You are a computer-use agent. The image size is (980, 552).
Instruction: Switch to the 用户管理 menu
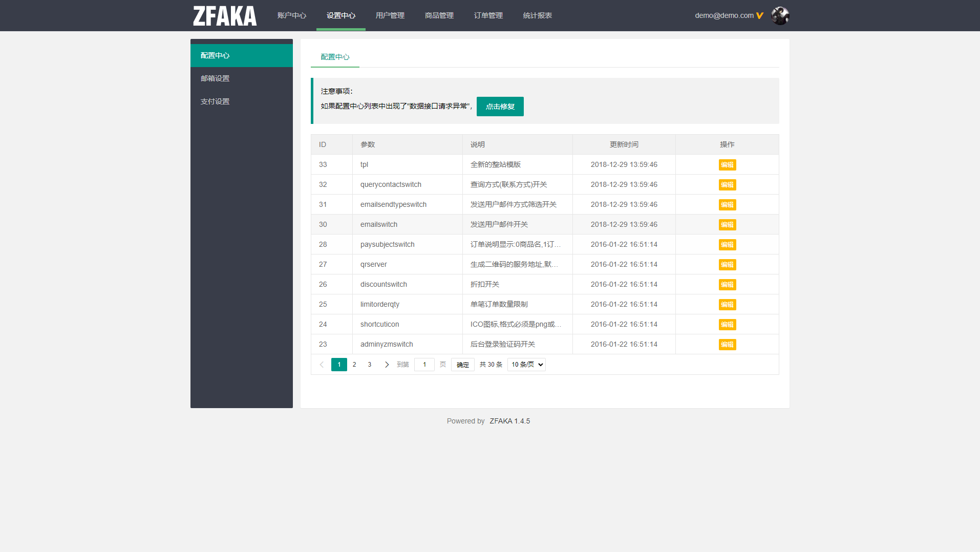(x=390, y=15)
